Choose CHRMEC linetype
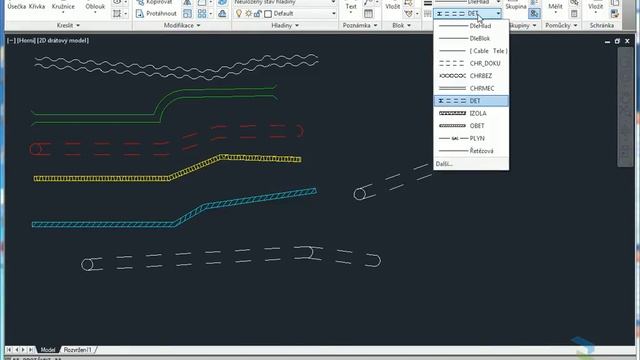 click(471, 88)
